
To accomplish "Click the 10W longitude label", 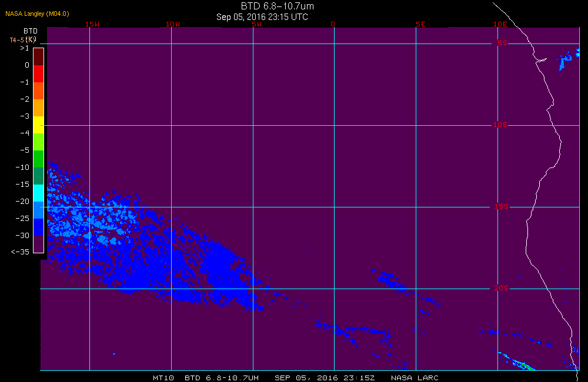I will [x=173, y=24].
